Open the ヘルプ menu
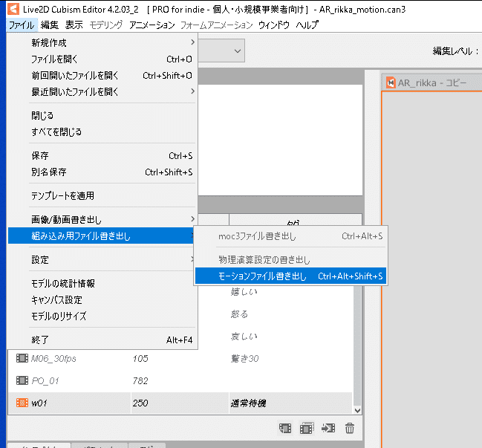The height and width of the screenshot is (448, 482). coord(307,25)
